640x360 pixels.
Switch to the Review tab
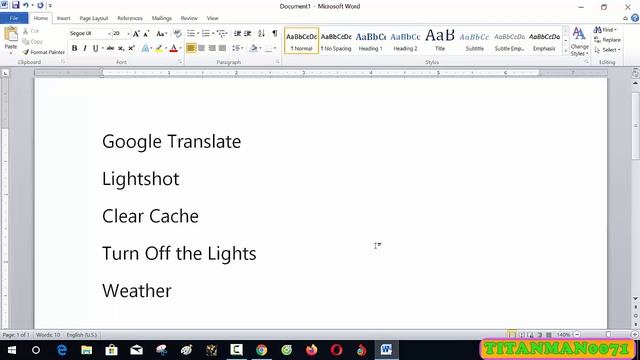pyautogui.click(x=189, y=18)
